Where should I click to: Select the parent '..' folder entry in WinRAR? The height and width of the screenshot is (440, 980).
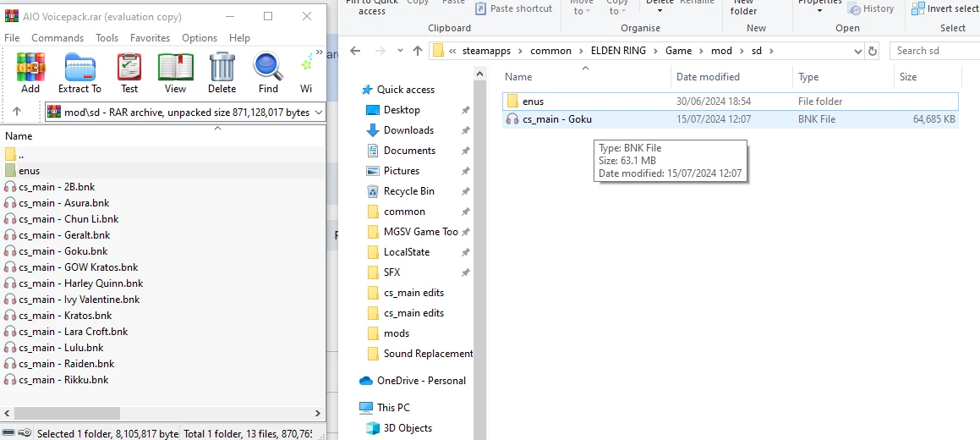(162, 154)
